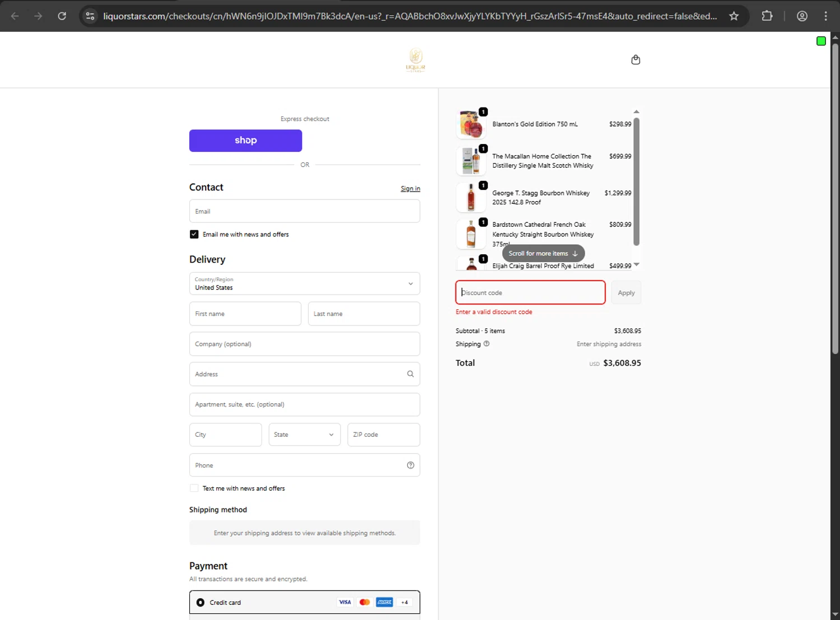Focus the Email input field

(305, 211)
